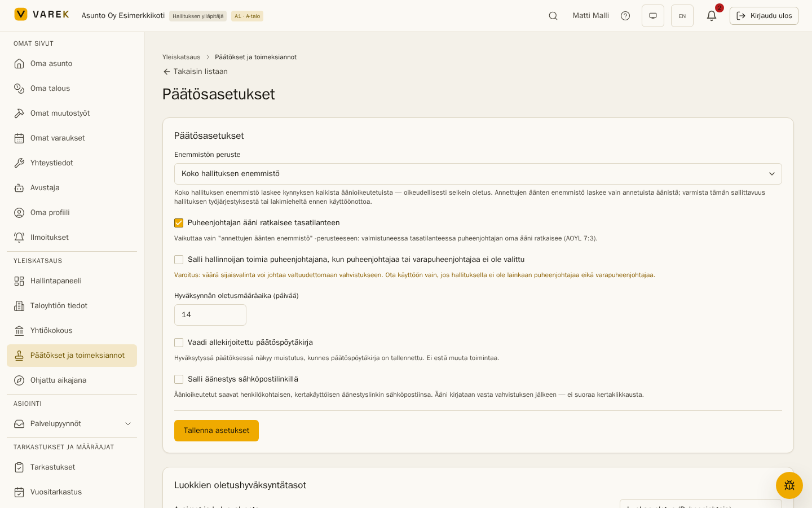Click the Omat varaukset calendar icon
The image size is (812, 508).
click(x=19, y=138)
